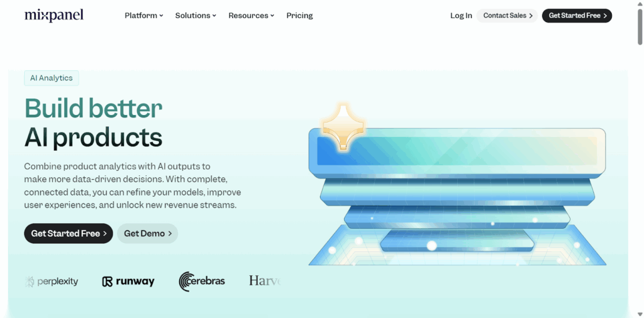Click the vertical scrollbar thumb
Screen dimensions: 644x318
pyautogui.click(x=640, y=28)
